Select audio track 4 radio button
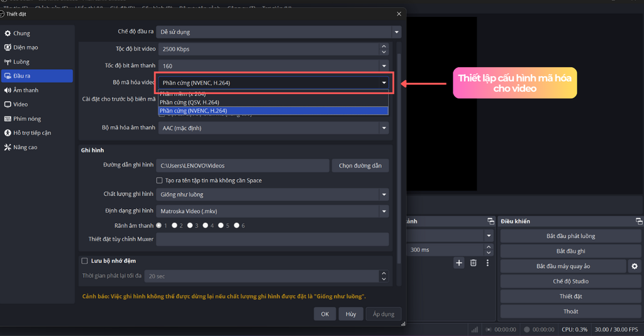This screenshot has height=336, width=644. [x=206, y=225]
